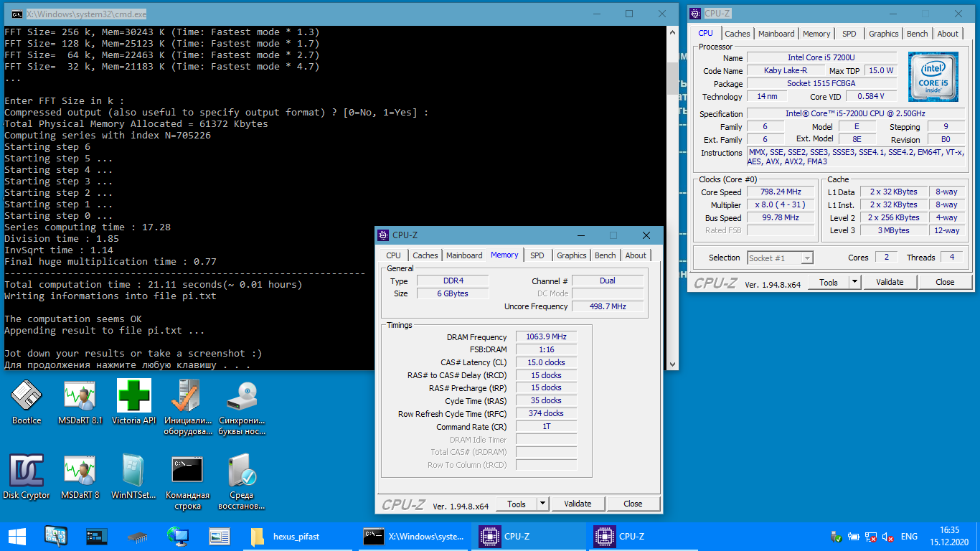The width and height of the screenshot is (980, 551).
Task: Open About tab in the CPU-Z CPU window
Action: tap(948, 34)
